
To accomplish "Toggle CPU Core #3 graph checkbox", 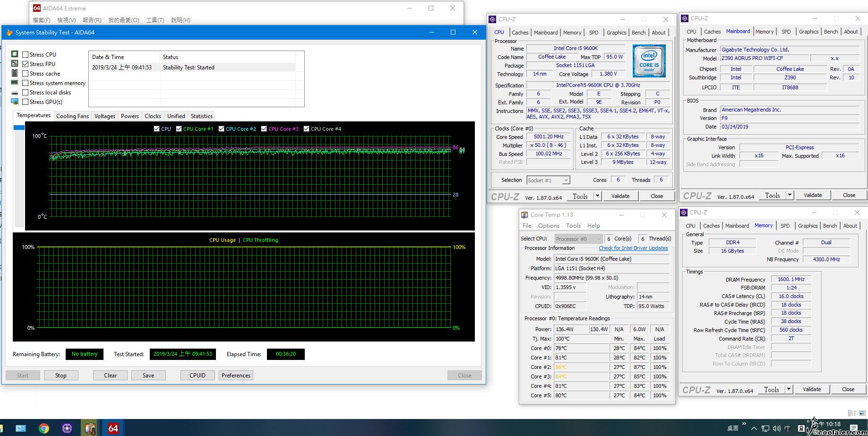I will coord(264,129).
